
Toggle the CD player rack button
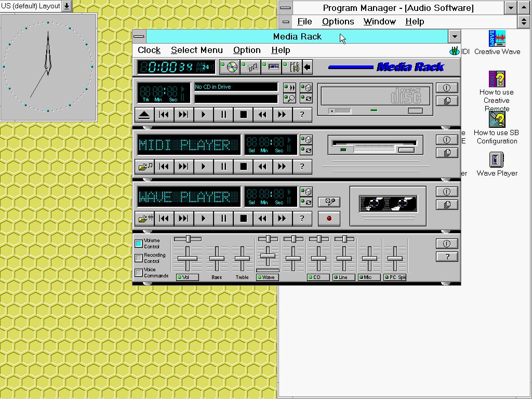pos(229,67)
